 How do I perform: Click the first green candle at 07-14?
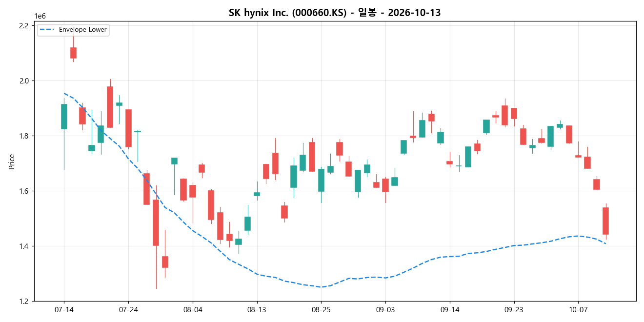tap(64, 117)
